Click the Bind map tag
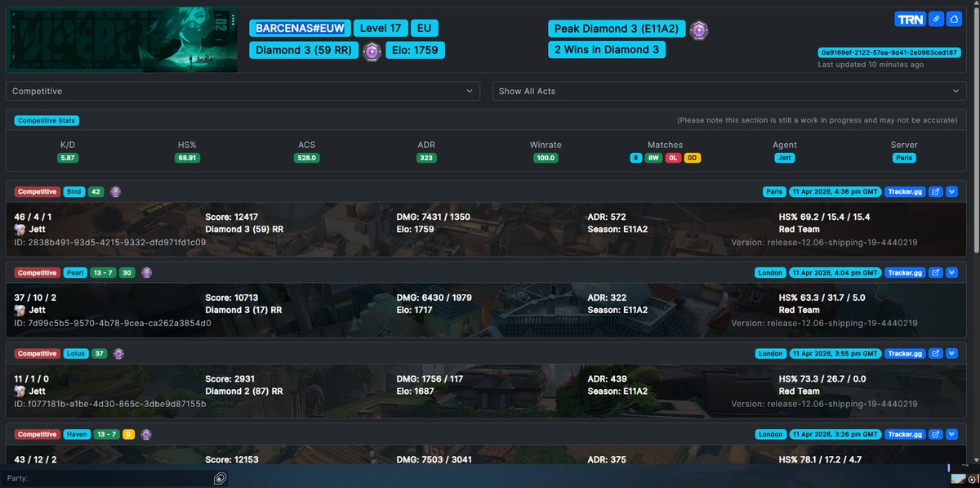The width and height of the screenshot is (980, 488). 73,192
